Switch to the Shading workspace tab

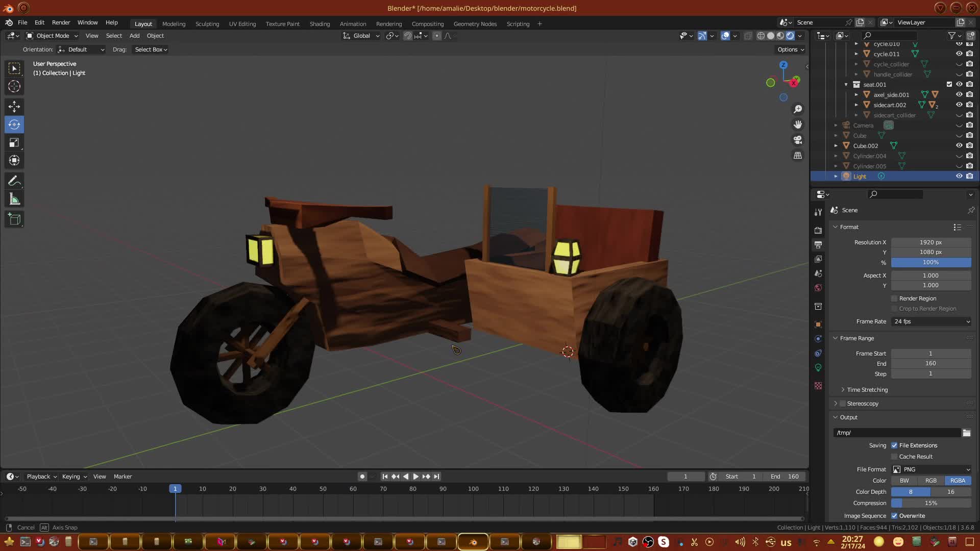pyautogui.click(x=320, y=24)
